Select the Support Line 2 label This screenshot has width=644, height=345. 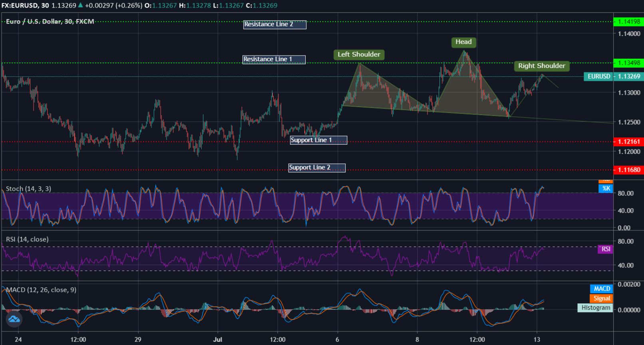tap(317, 168)
